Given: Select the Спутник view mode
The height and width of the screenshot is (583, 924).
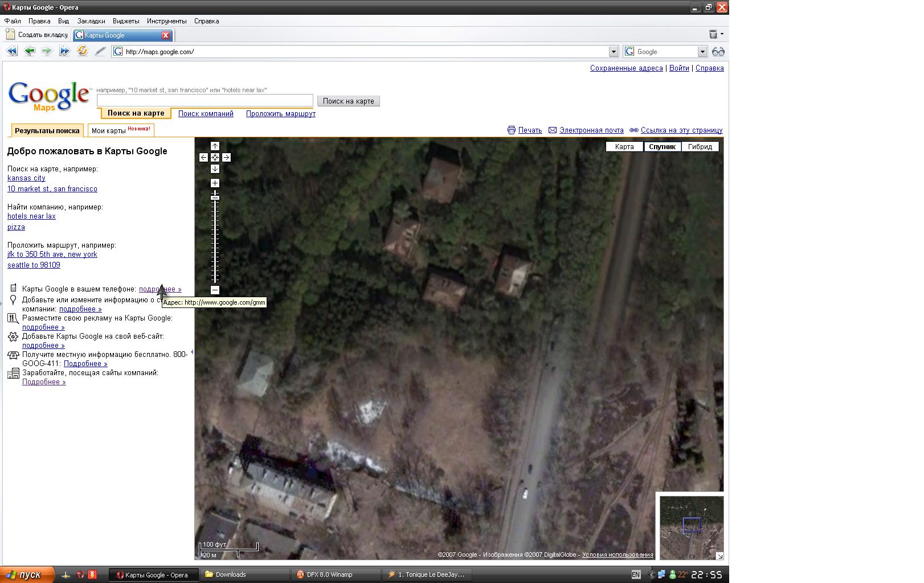Looking at the screenshot, I should (662, 147).
